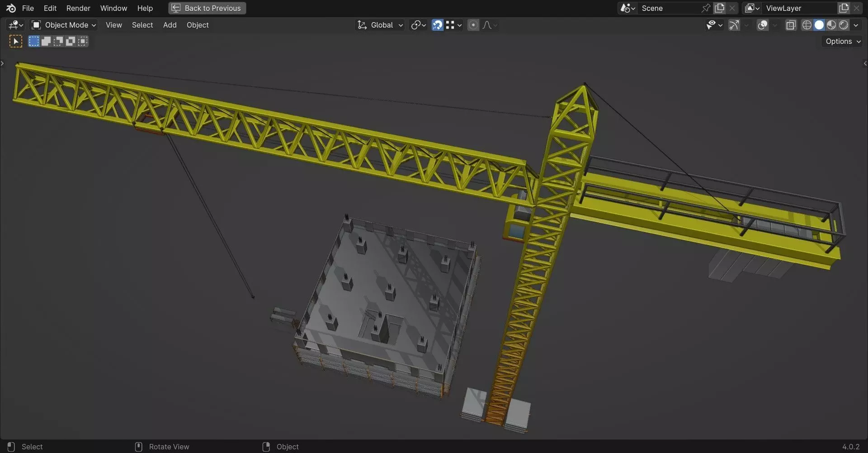Toggle viewport overlays icon

763,25
